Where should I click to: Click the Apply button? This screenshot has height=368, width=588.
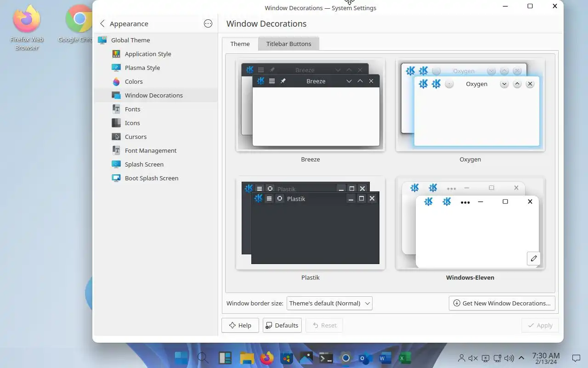pos(540,325)
